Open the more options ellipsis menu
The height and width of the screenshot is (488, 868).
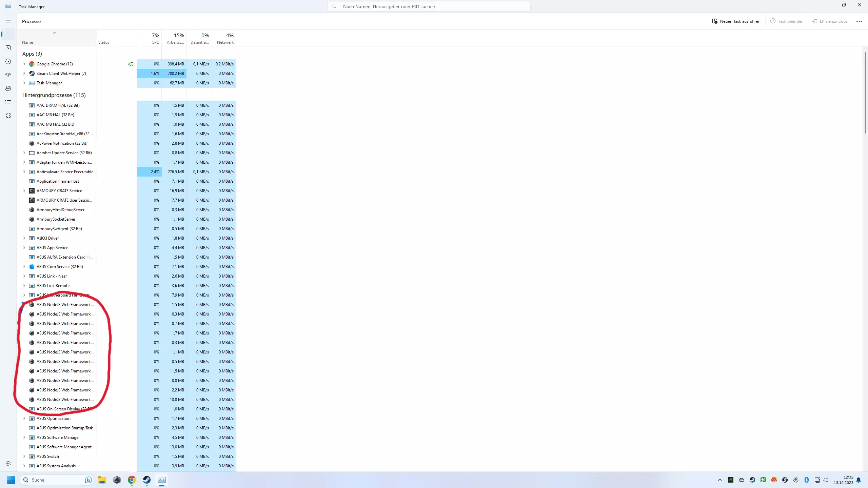tap(859, 21)
